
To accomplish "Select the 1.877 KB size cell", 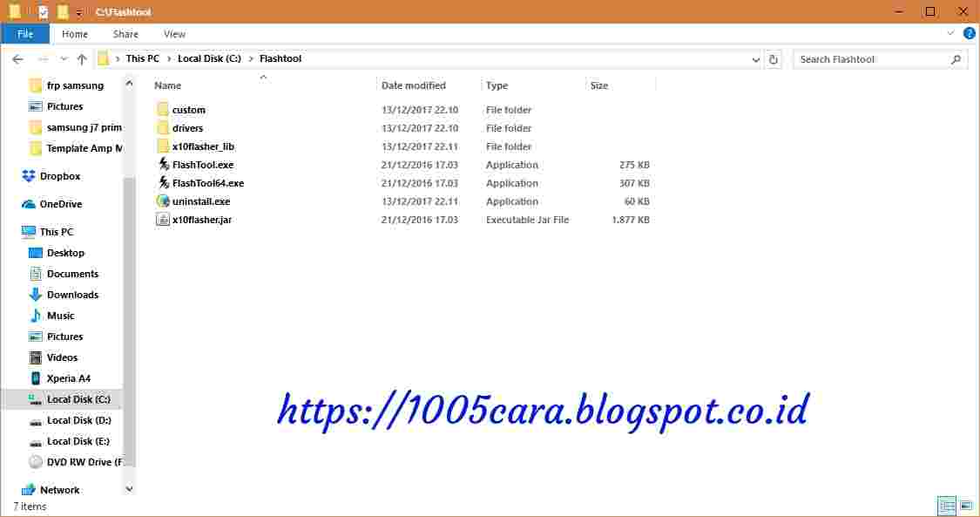I will pyautogui.click(x=631, y=220).
